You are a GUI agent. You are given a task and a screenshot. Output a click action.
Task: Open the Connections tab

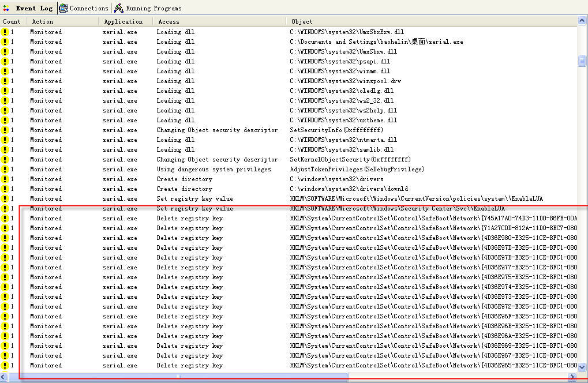[x=84, y=8]
